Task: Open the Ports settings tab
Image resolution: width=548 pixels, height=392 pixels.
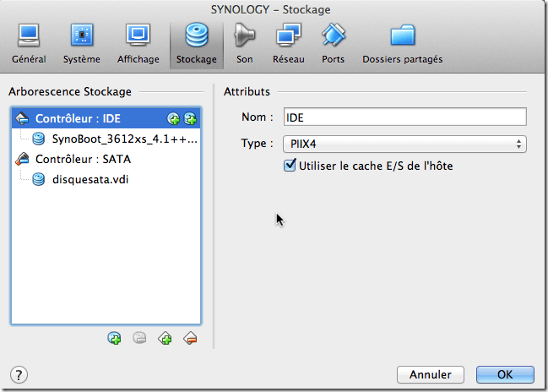Action: coord(333,45)
